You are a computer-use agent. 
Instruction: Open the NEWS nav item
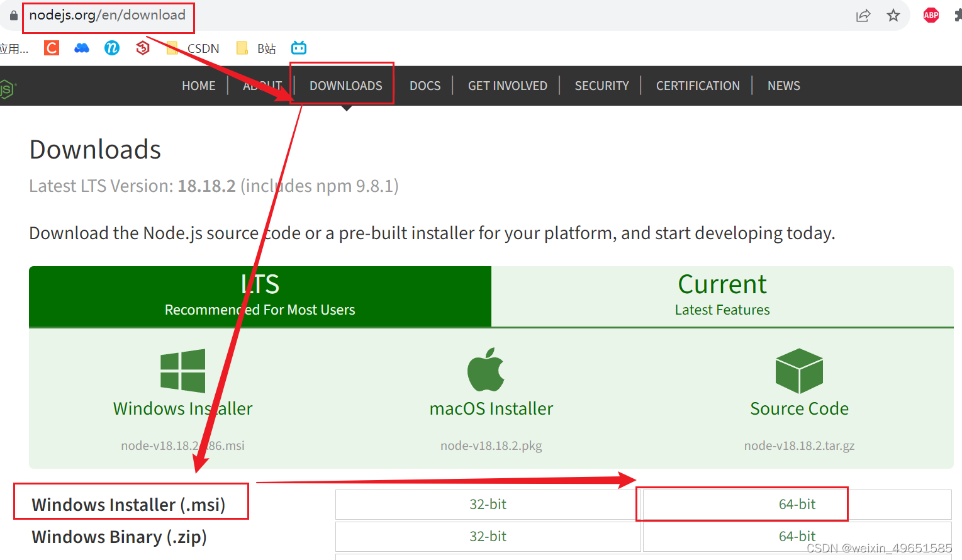pyautogui.click(x=784, y=86)
